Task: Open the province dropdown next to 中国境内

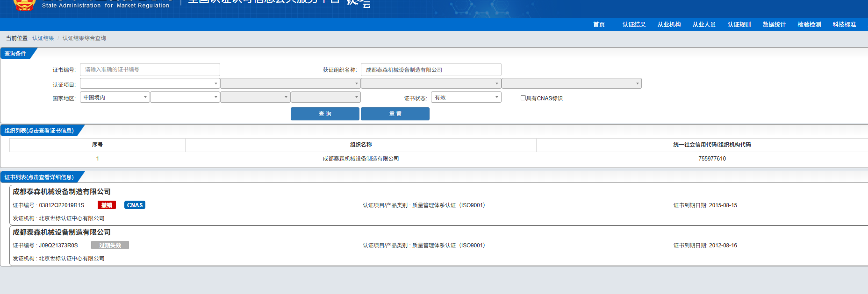Action: point(185,97)
